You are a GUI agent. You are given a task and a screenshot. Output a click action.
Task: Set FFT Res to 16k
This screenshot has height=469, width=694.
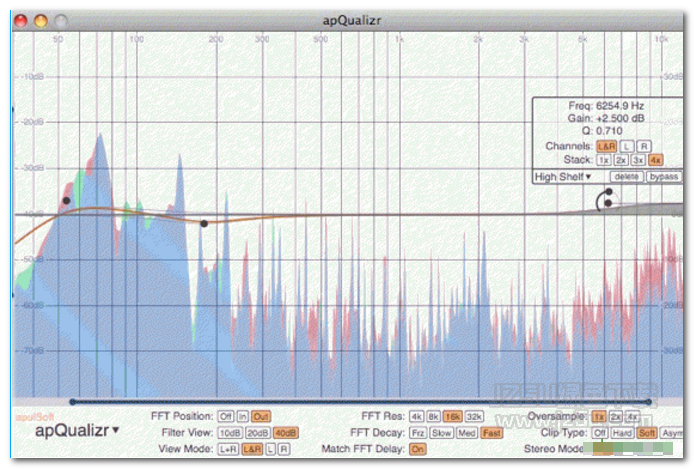coord(453,416)
